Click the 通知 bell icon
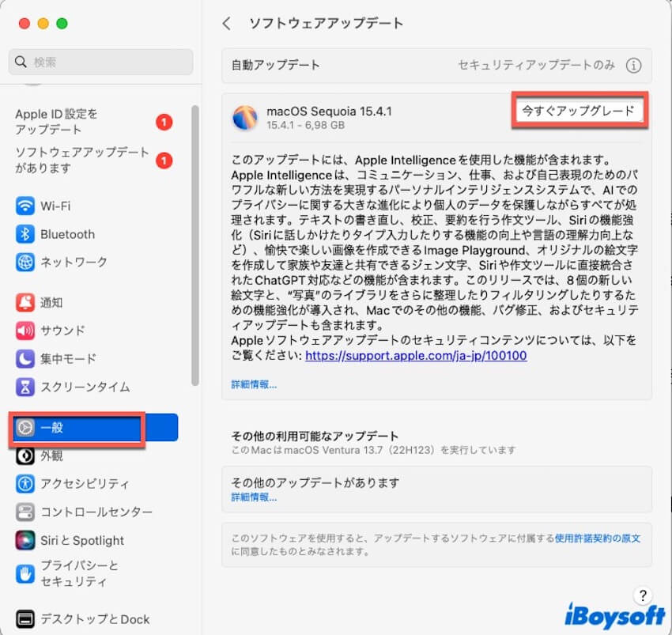672x635 pixels. 25,303
